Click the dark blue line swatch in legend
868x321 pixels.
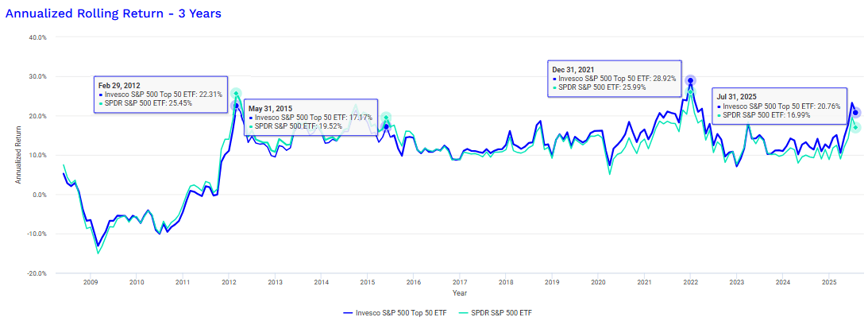tap(347, 313)
